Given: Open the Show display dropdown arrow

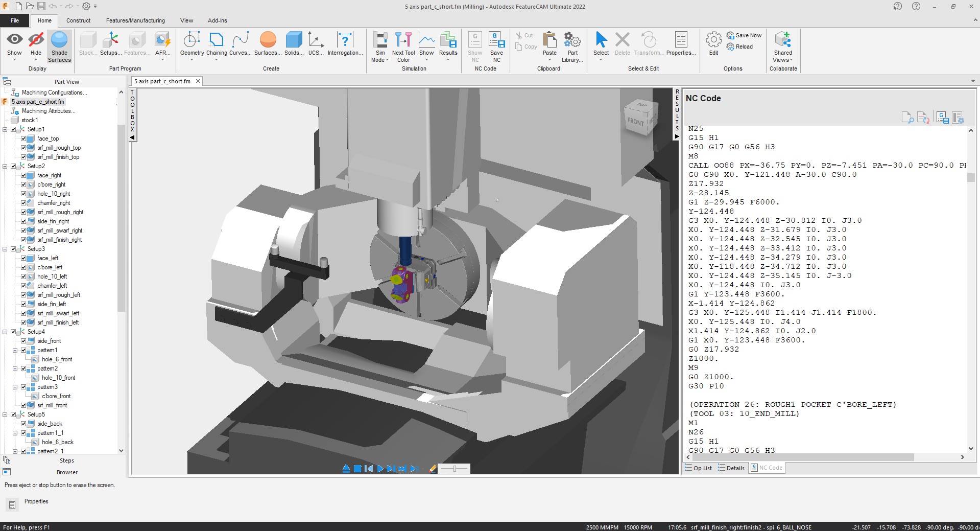Looking at the screenshot, I should tap(14, 60).
